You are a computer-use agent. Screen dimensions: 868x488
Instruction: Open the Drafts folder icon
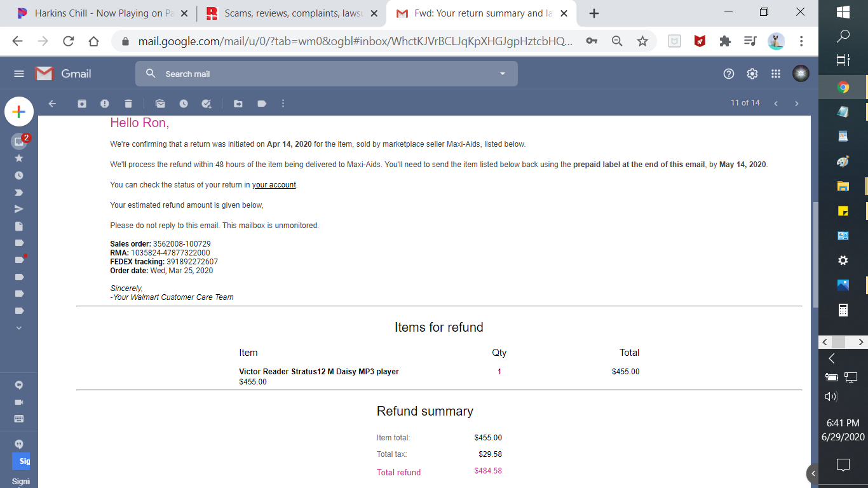pyautogui.click(x=19, y=226)
